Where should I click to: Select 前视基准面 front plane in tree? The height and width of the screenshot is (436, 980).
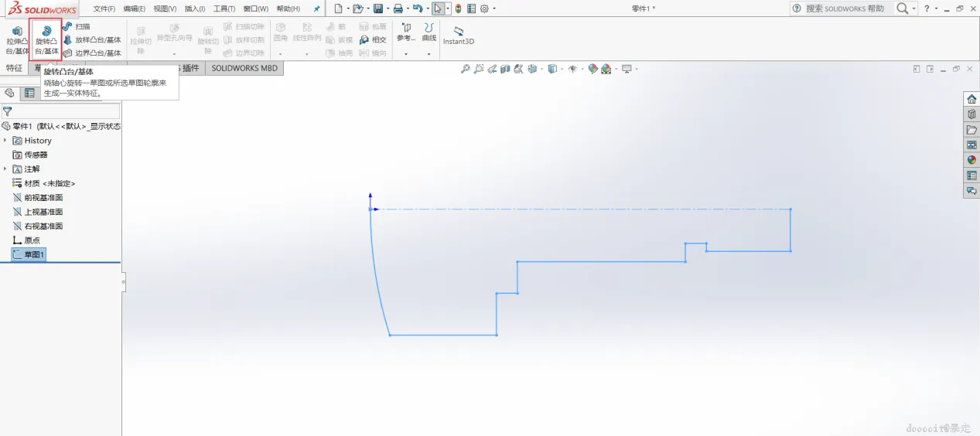(38, 197)
